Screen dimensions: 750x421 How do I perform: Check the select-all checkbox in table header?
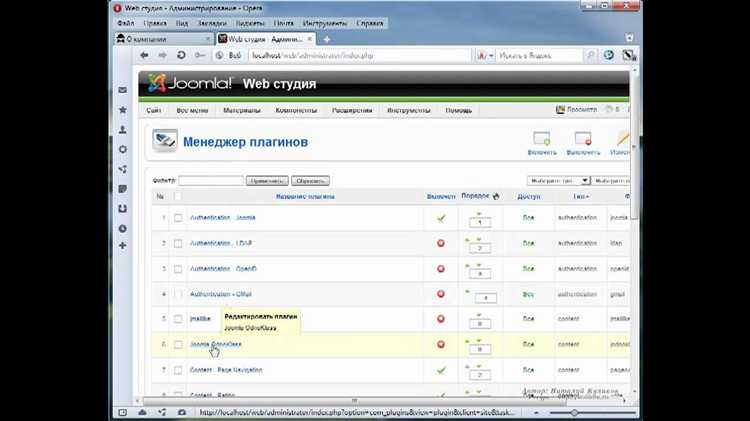pyautogui.click(x=177, y=196)
